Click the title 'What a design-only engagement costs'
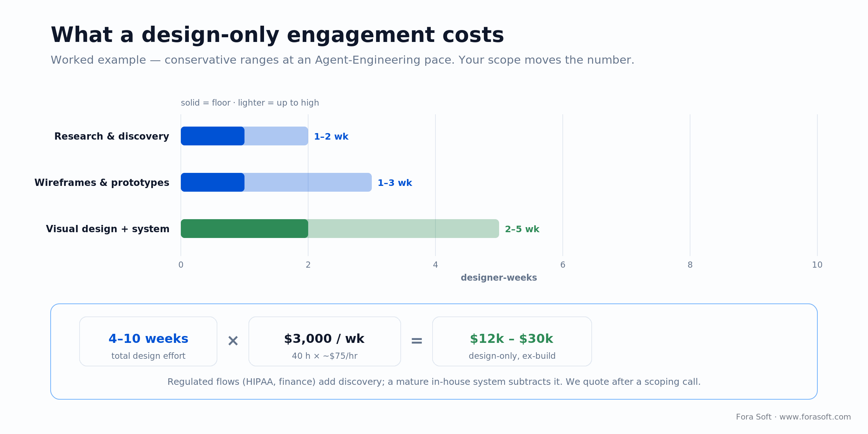This screenshot has height=434, width=868. [277, 35]
